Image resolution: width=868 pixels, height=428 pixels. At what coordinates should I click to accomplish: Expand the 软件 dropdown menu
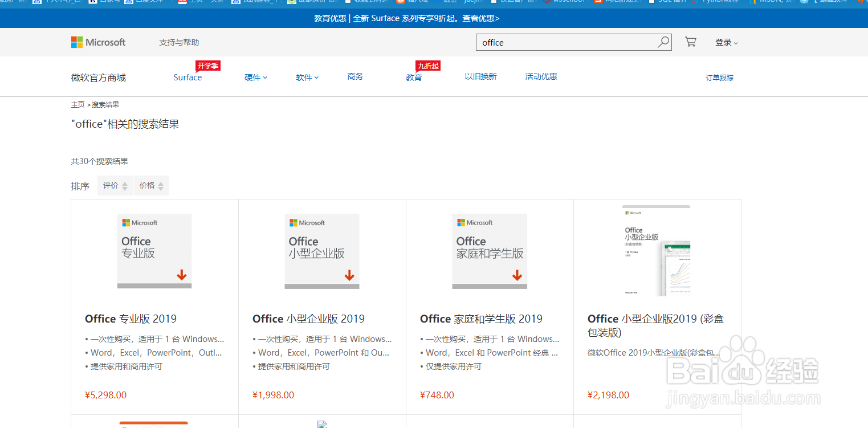pyautogui.click(x=307, y=78)
